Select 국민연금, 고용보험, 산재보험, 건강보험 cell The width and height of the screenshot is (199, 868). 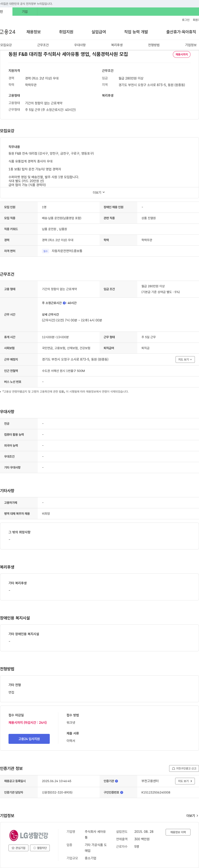(66, 348)
